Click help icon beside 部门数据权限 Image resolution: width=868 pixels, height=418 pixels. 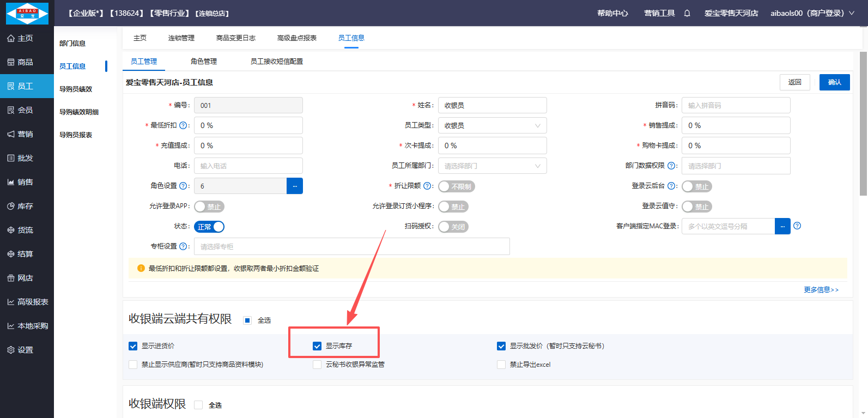tap(671, 166)
